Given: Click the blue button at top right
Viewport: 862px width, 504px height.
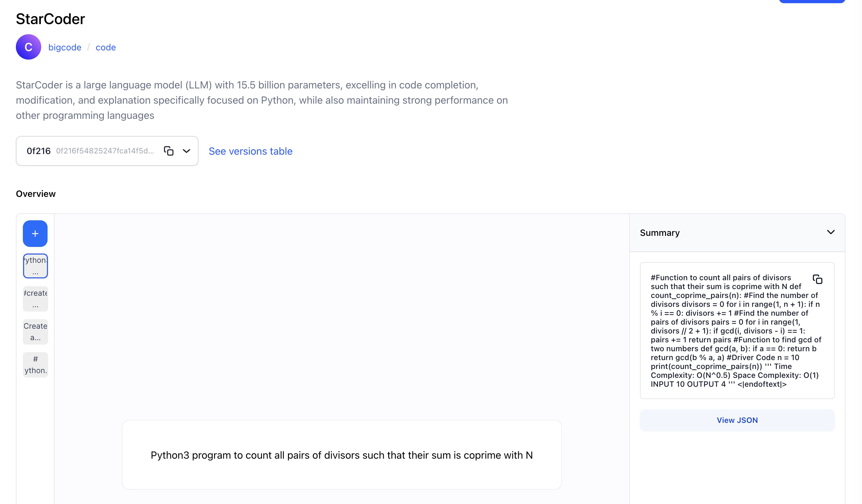Looking at the screenshot, I should point(811,1).
